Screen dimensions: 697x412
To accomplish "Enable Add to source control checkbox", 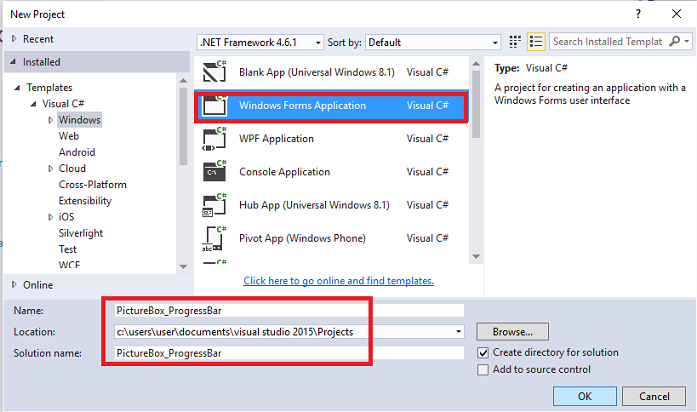I will [483, 370].
